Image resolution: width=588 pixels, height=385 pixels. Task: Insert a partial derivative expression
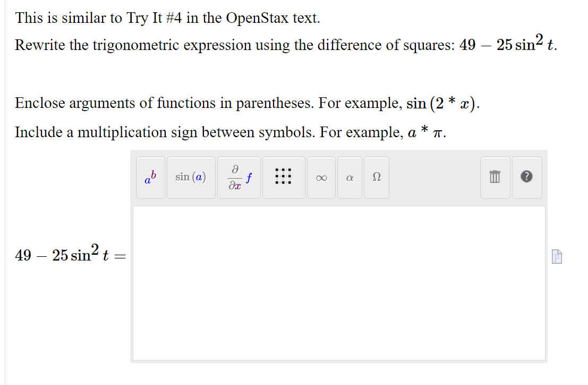[x=238, y=178]
